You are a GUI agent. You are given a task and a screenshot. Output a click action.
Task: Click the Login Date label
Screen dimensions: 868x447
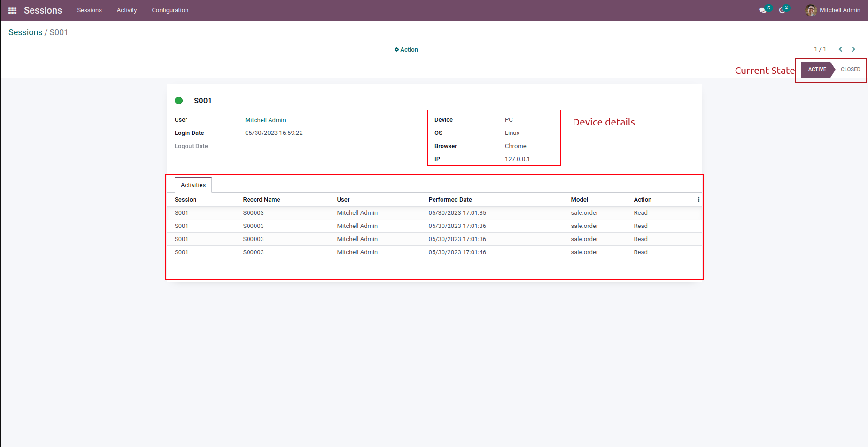(189, 133)
